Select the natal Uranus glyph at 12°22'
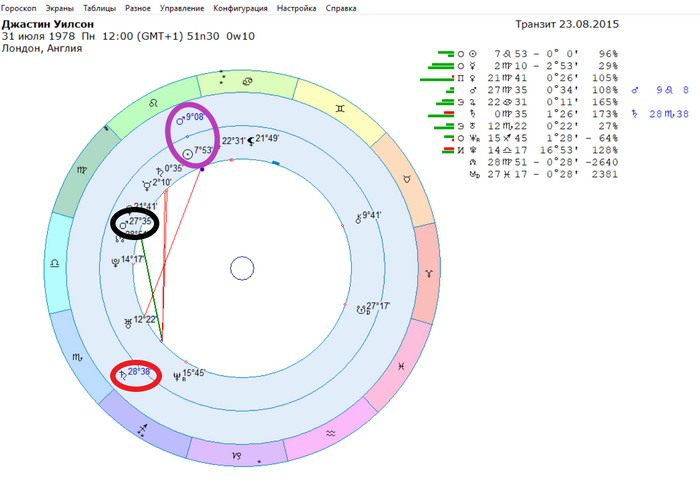The image size is (700, 486). point(129,324)
